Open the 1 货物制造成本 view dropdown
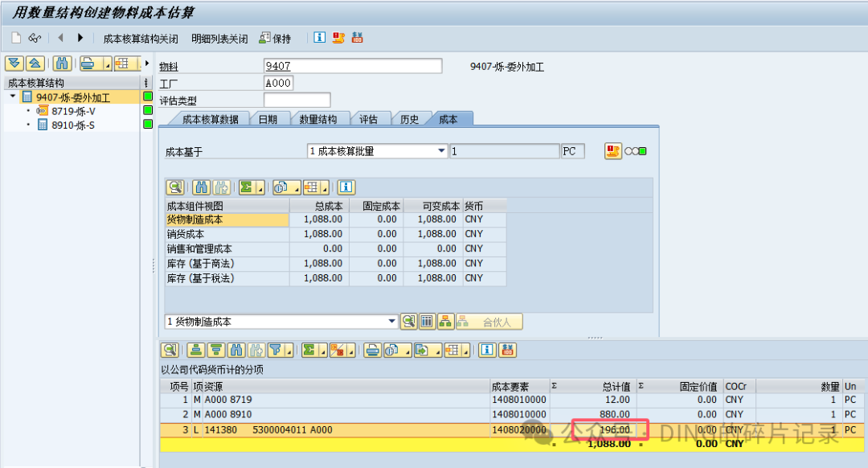The width and height of the screenshot is (868, 468). (x=392, y=321)
